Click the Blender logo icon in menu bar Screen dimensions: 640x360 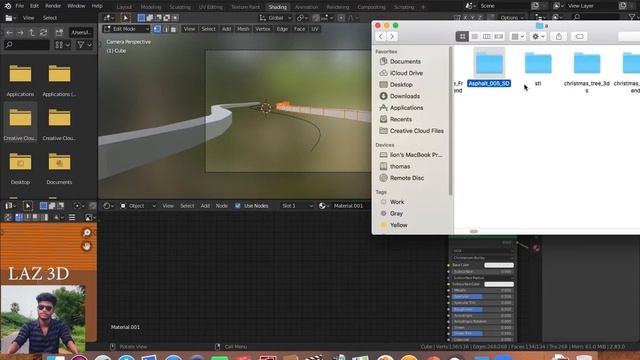click(8, 6)
